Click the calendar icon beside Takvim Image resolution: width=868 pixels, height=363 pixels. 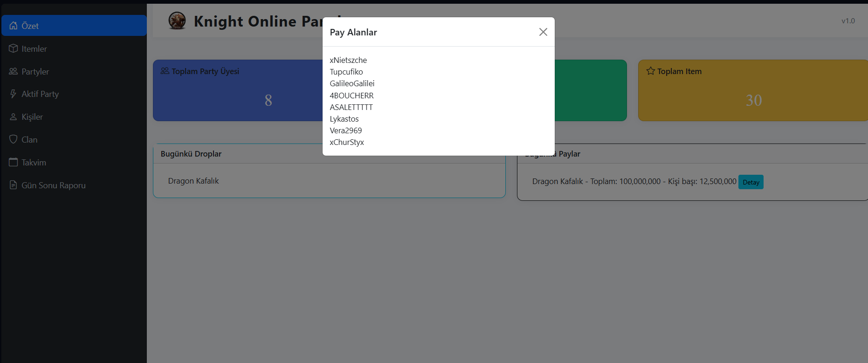point(14,162)
